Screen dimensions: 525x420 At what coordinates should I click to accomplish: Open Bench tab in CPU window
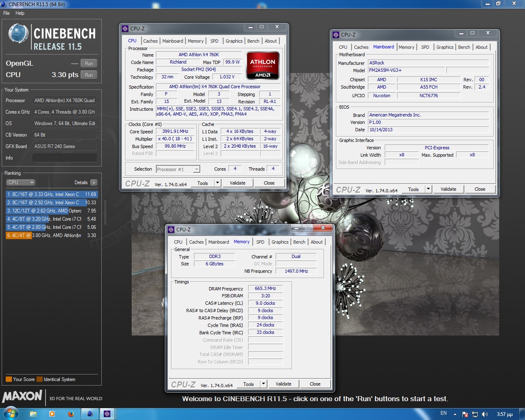[253, 41]
